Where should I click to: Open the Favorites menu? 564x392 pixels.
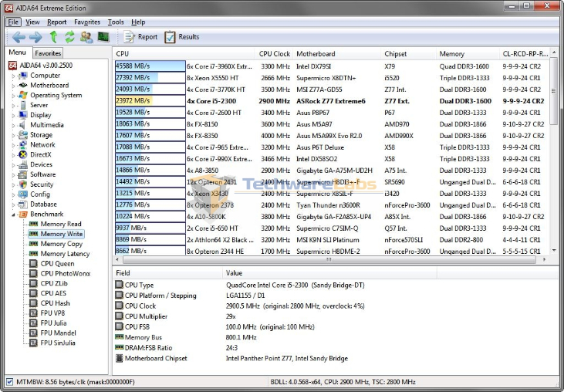[x=87, y=22]
